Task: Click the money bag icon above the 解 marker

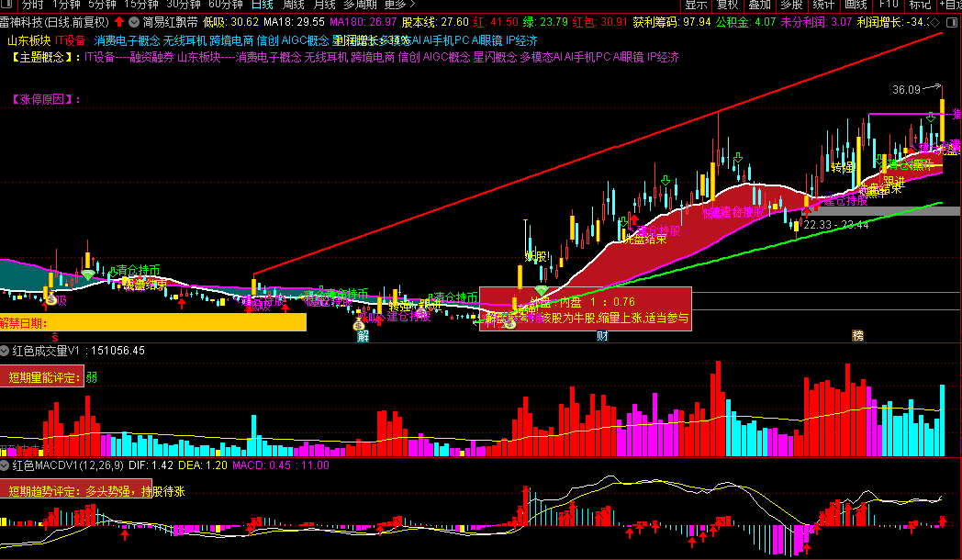Action: click(x=359, y=323)
